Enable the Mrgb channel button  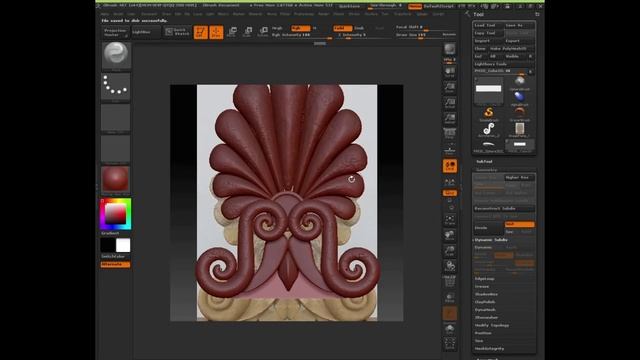coord(278,28)
